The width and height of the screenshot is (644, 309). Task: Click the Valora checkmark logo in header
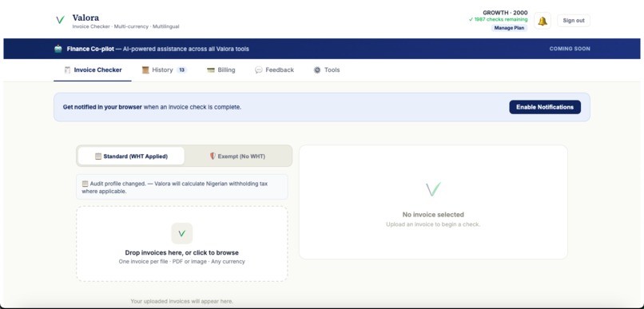coord(61,20)
